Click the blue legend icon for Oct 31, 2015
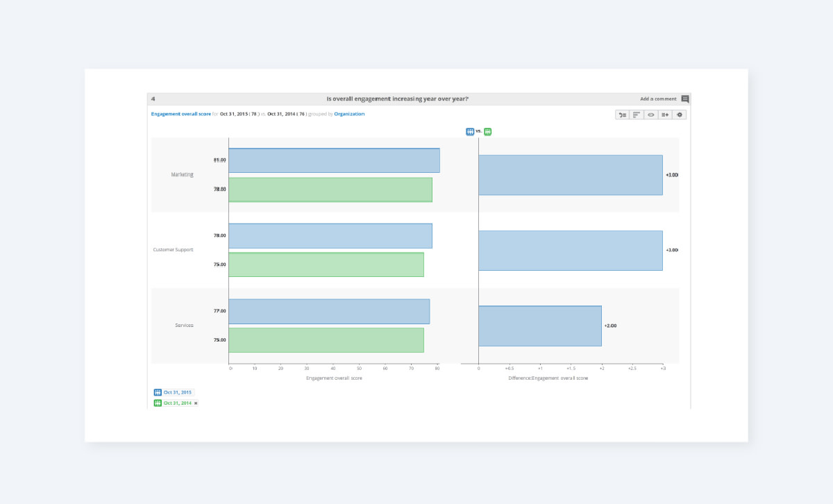This screenshot has width=833, height=504. click(158, 392)
